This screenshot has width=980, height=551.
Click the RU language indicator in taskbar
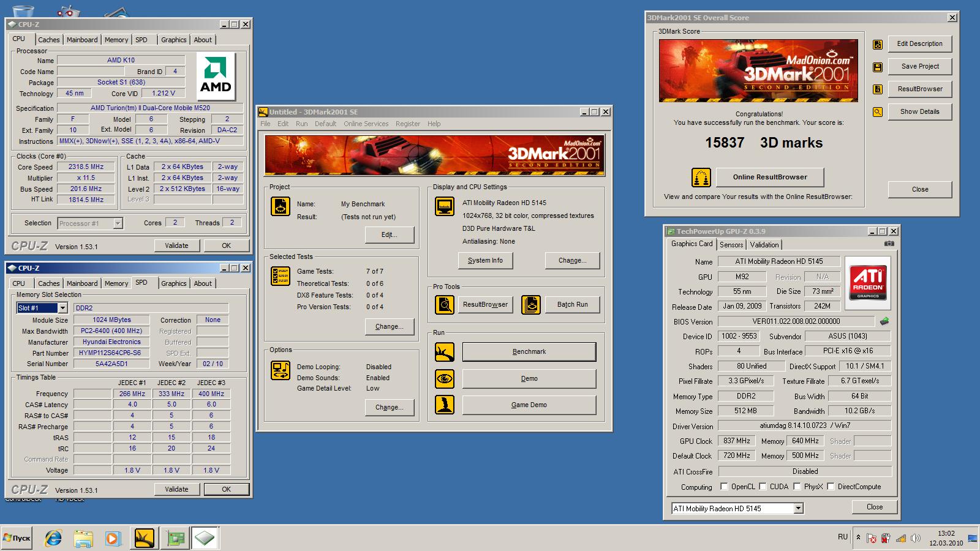(843, 537)
